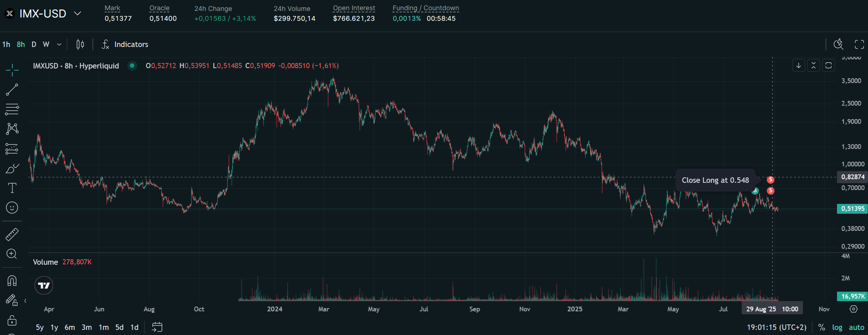This screenshot has height=335, width=868.
Task: Set the date range to 1d
Action: pyautogui.click(x=135, y=327)
